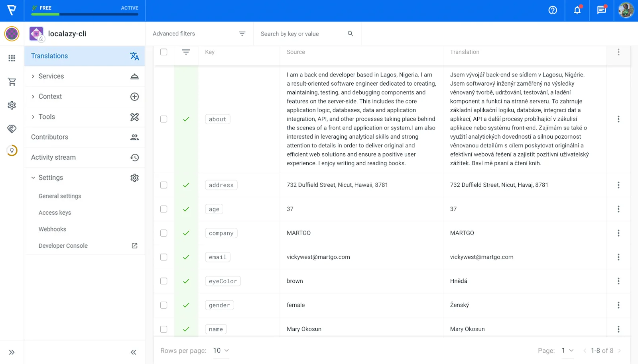Click the shopping cart icon in sidebar

coord(12,82)
